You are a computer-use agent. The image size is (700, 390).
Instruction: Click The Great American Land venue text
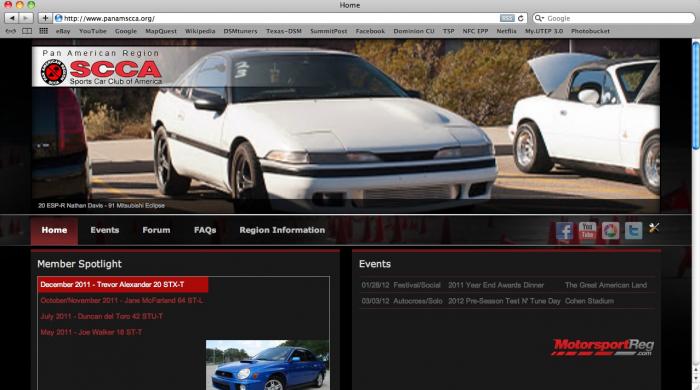(605, 285)
